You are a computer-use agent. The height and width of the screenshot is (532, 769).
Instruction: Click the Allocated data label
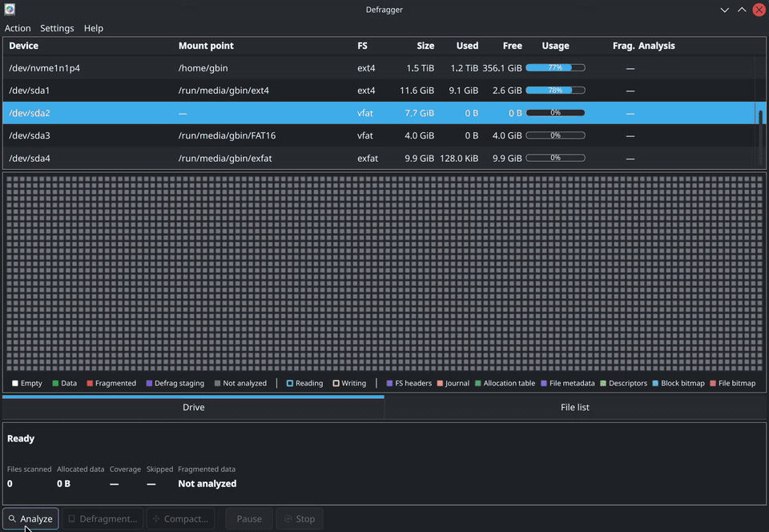(80, 470)
